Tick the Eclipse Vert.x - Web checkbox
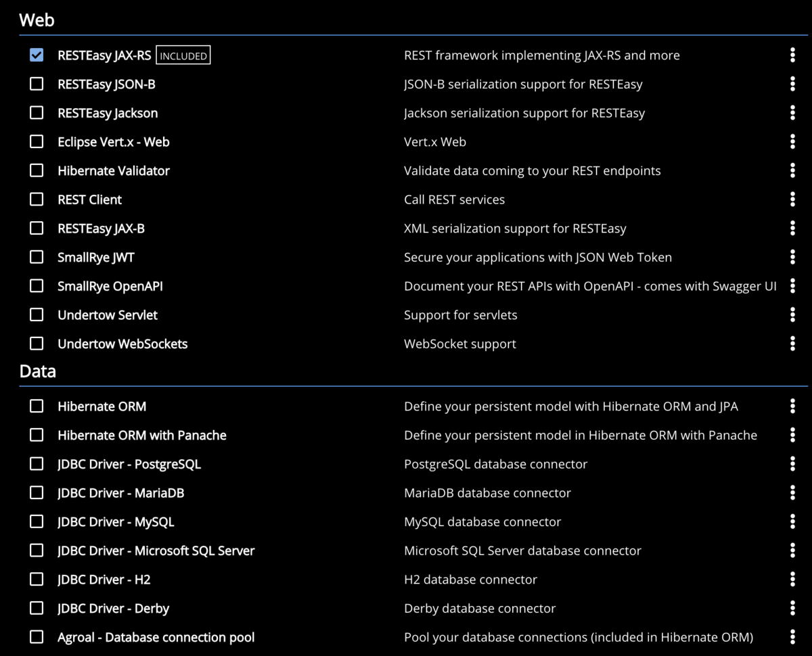Screen dimensions: 812x656 click(37, 142)
